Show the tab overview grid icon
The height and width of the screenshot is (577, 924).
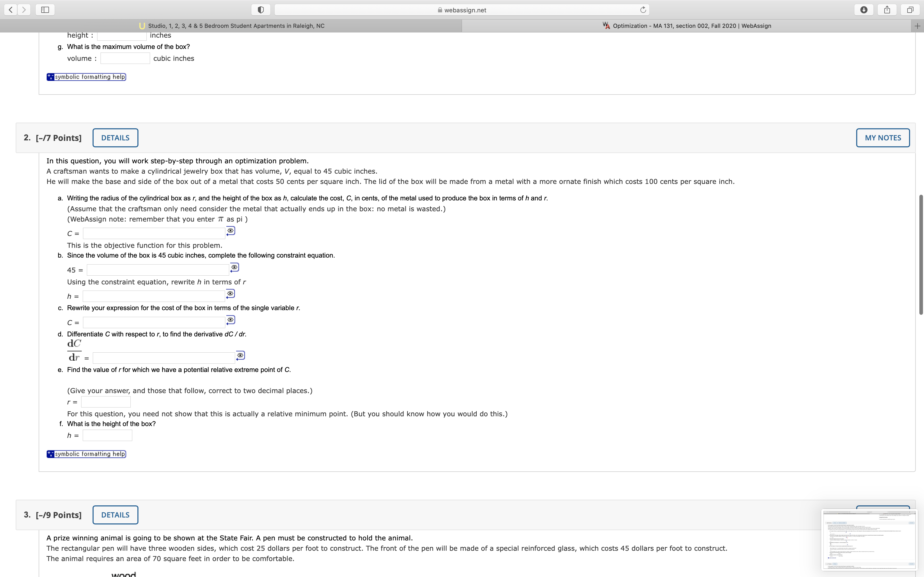[x=910, y=10]
